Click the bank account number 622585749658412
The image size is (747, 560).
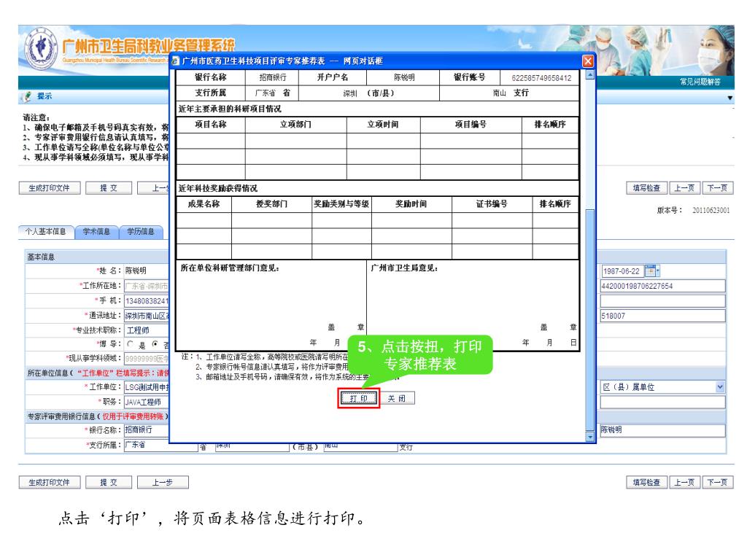point(541,77)
